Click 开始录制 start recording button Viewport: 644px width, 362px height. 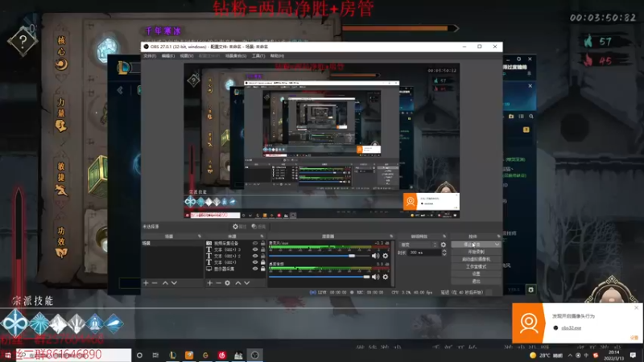[476, 252]
